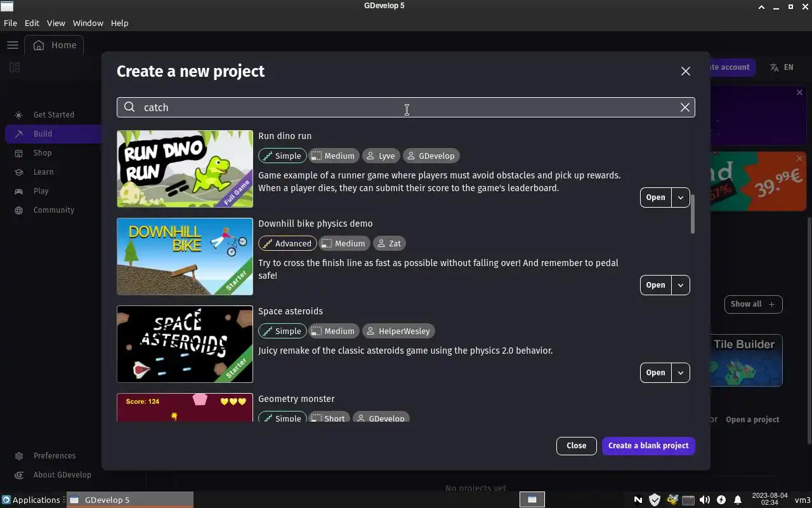Open the View menu

56,23
